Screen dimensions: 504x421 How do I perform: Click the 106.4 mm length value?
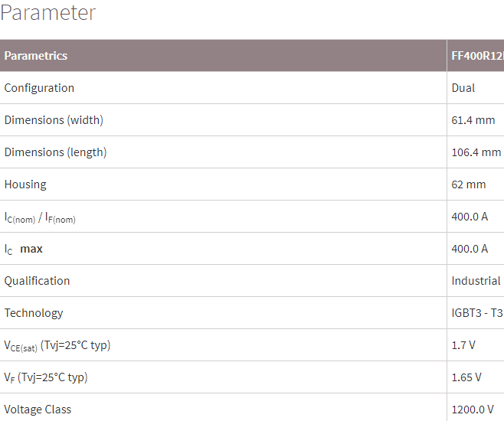(x=476, y=152)
